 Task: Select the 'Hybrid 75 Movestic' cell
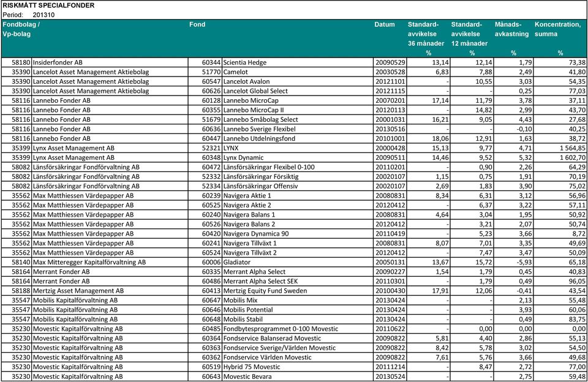click(x=298, y=367)
